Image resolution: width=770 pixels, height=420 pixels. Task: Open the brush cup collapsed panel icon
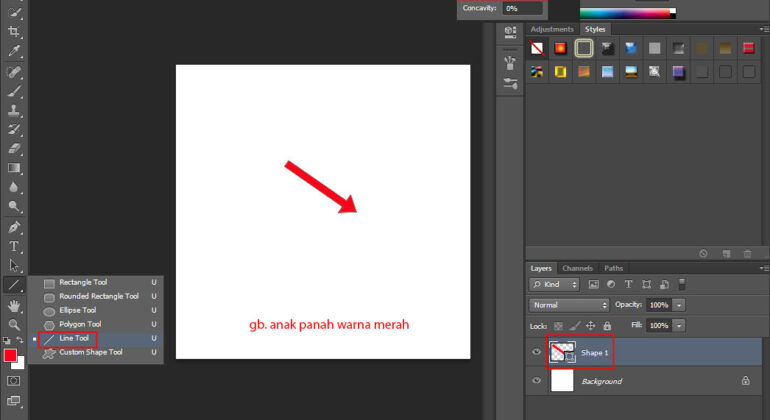[x=510, y=63]
